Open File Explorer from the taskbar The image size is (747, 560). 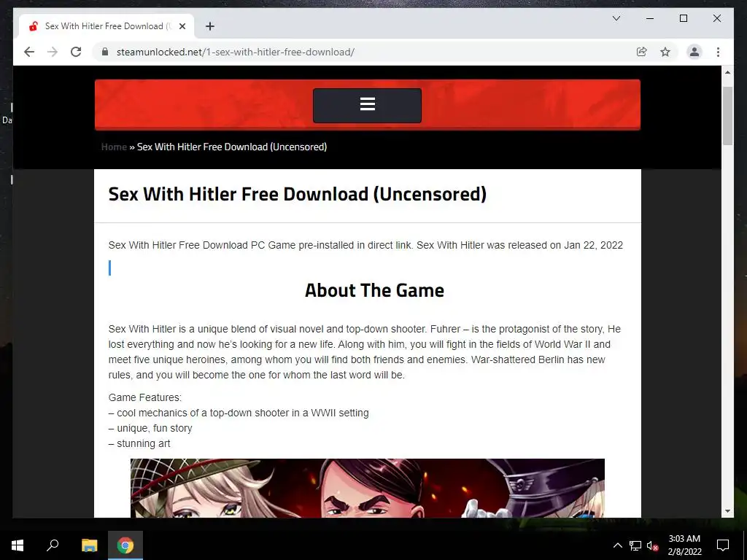click(x=89, y=545)
